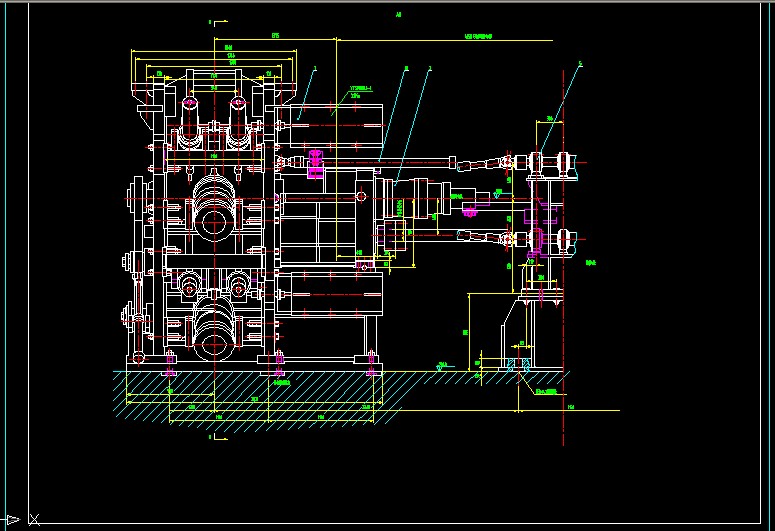
Task: Click the UCS axis icon at bottom-left corner
Action: coord(21,520)
